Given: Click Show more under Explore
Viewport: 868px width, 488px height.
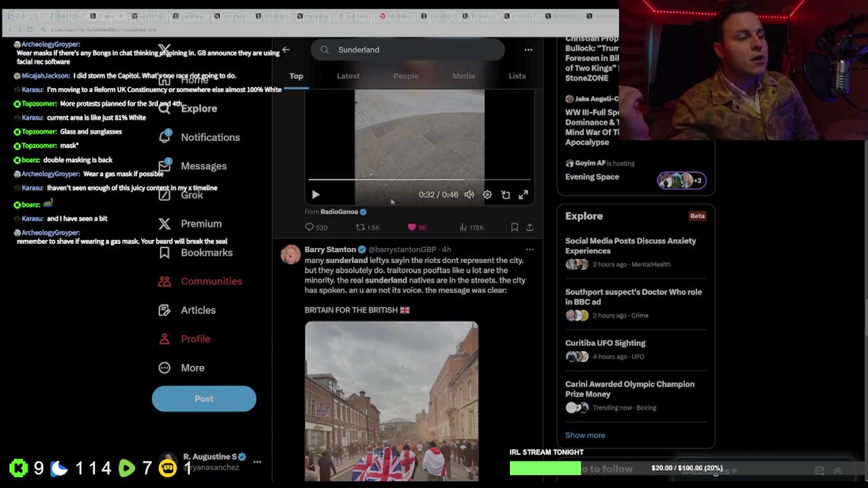Looking at the screenshot, I should [x=585, y=435].
